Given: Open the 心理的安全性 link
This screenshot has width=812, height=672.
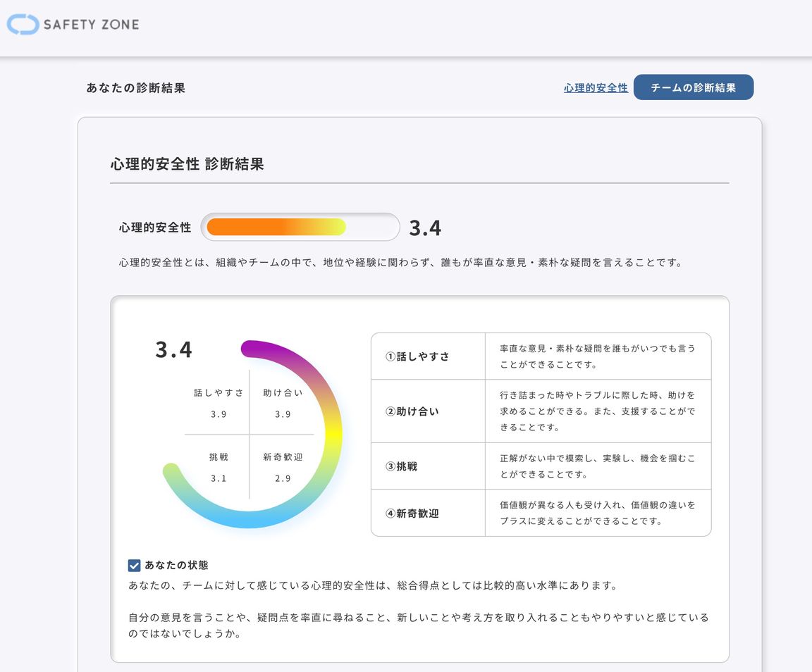Looking at the screenshot, I should tap(596, 87).
